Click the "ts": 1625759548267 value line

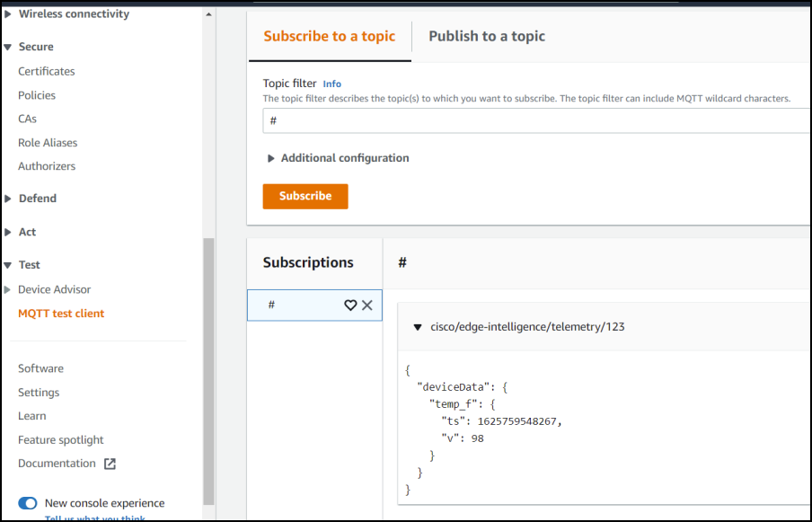(x=502, y=421)
